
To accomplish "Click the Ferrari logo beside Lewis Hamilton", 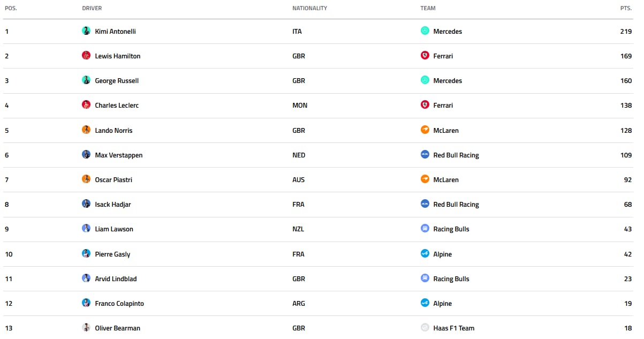I will [x=425, y=56].
